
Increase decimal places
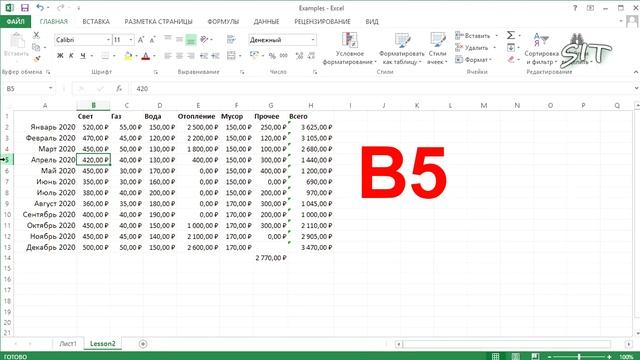pyautogui.click(x=299, y=56)
